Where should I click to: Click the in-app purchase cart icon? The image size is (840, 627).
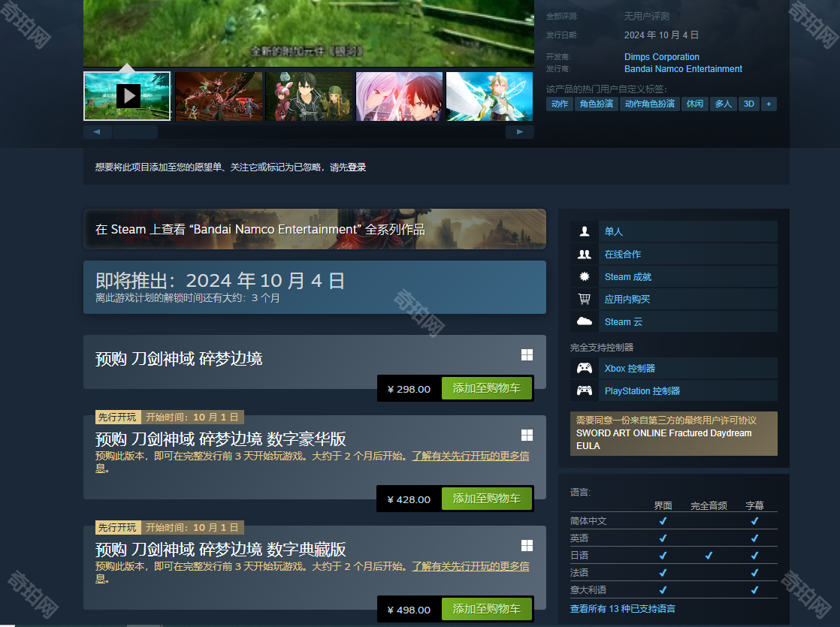585,300
